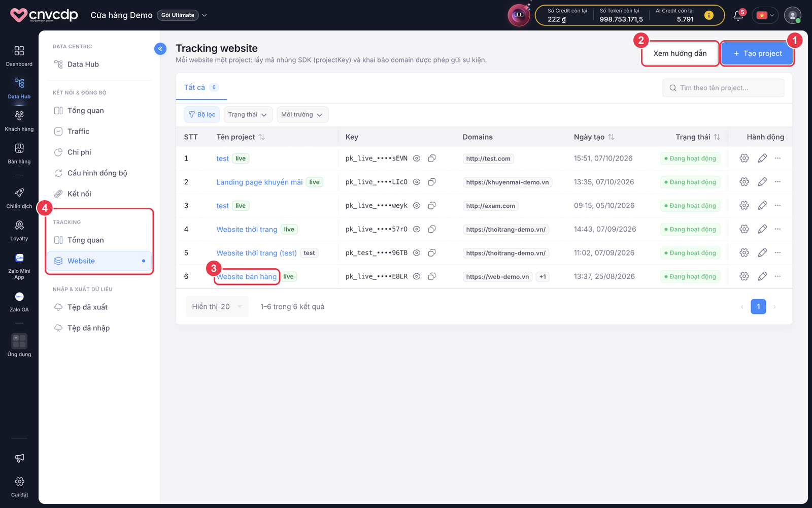Select the Tất cả tab

pyautogui.click(x=201, y=87)
